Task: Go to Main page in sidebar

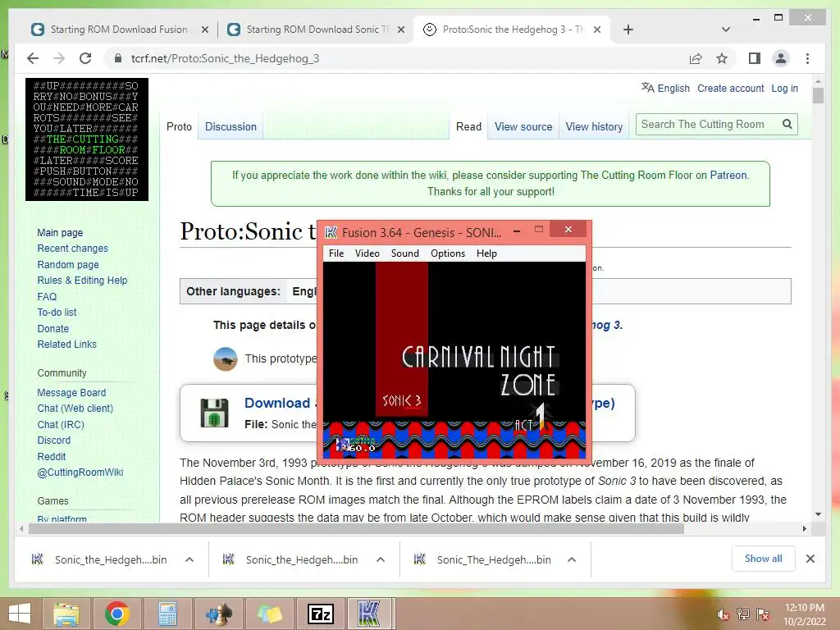Action: [x=60, y=232]
